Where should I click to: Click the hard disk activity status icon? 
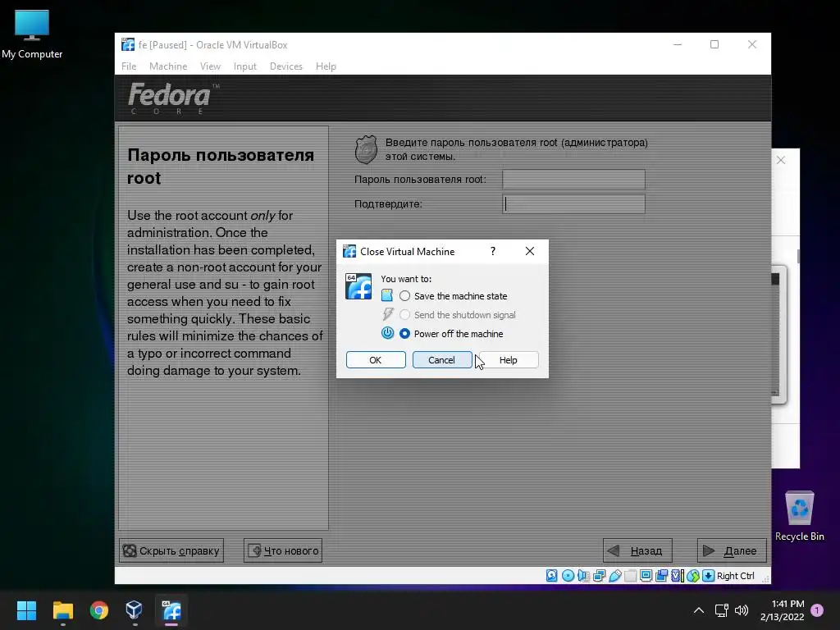[552, 576]
